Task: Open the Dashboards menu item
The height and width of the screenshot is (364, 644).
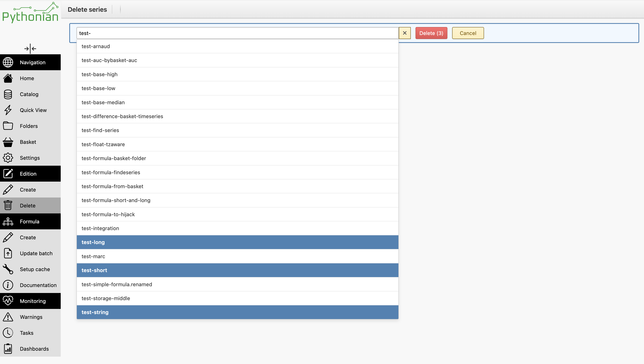Action: (30, 349)
